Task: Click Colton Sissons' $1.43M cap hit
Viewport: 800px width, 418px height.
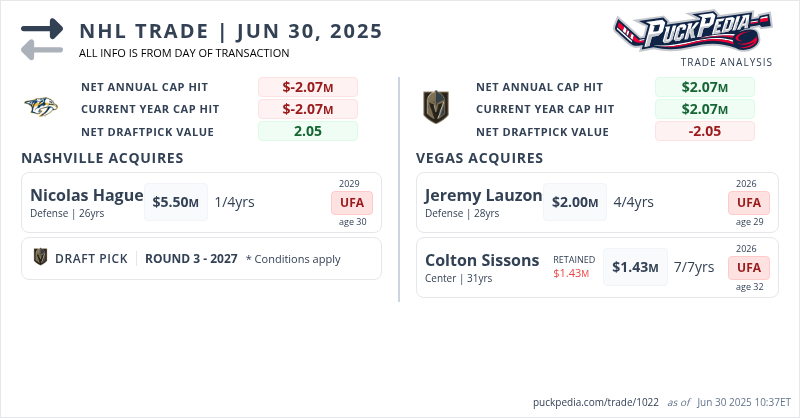Action: tap(635, 267)
